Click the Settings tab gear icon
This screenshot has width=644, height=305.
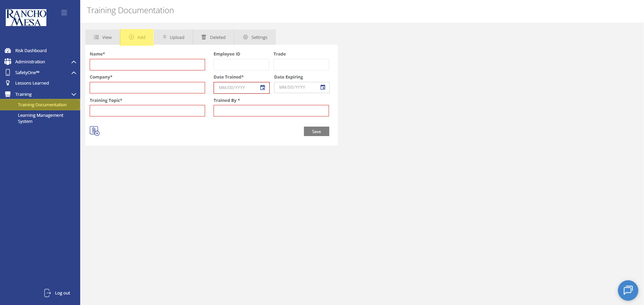click(245, 37)
